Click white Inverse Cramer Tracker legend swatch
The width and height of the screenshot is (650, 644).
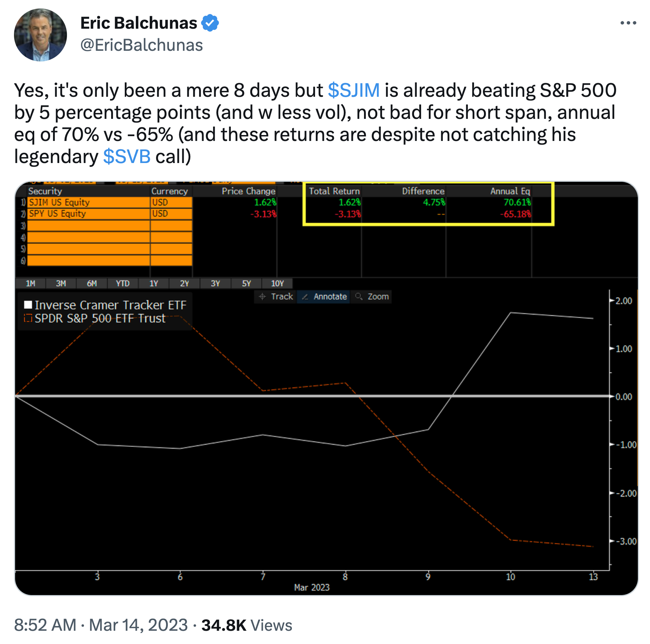point(28,305)
